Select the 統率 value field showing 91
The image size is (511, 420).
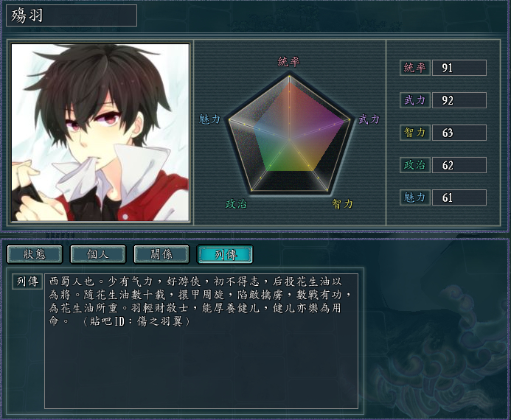(x=459, y=68)
